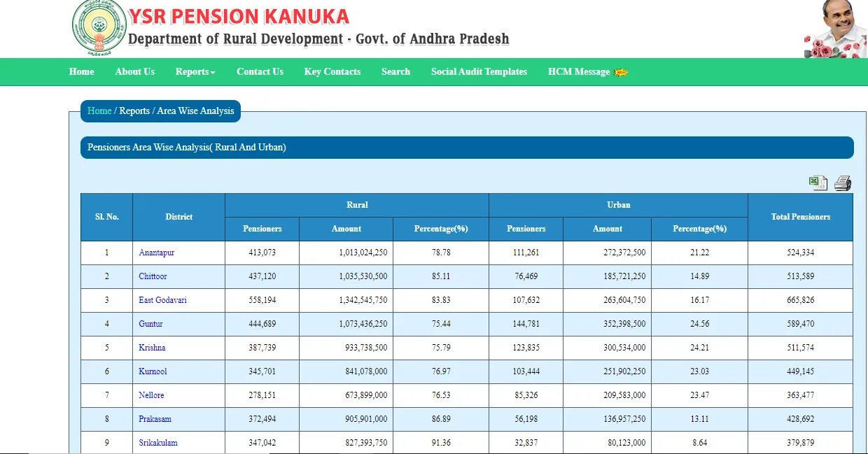Open the Reports dropdown menu
This screenshot has width=868, height=454.
click(195, 72)
